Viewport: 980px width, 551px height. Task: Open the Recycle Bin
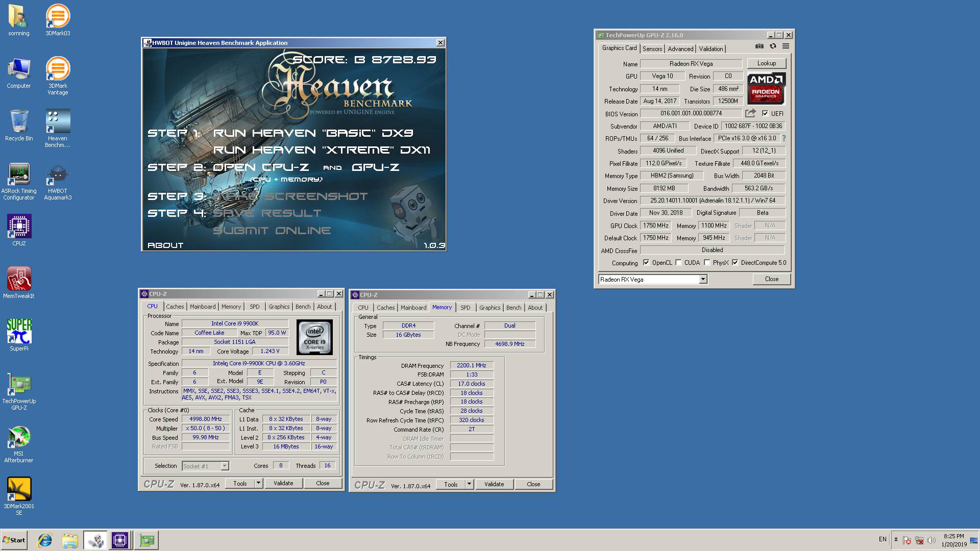tap(19, 126)
